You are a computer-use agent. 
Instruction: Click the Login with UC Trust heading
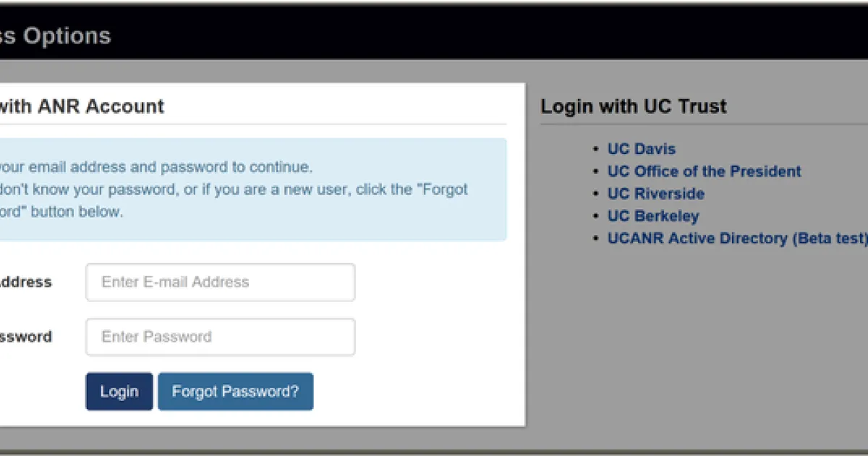[634, 106]
